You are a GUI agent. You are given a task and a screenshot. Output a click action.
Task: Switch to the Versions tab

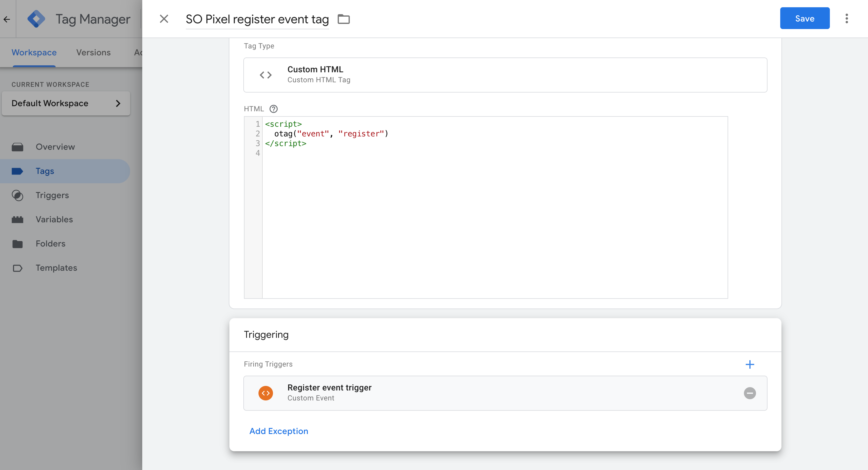pyautogui.click(x=93, y=53)
